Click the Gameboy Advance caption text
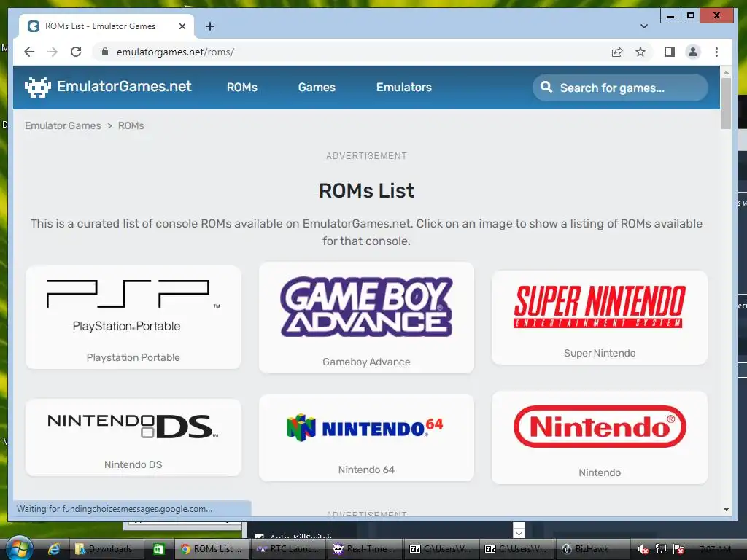The image size is (747, 560). tap(366, 362)
